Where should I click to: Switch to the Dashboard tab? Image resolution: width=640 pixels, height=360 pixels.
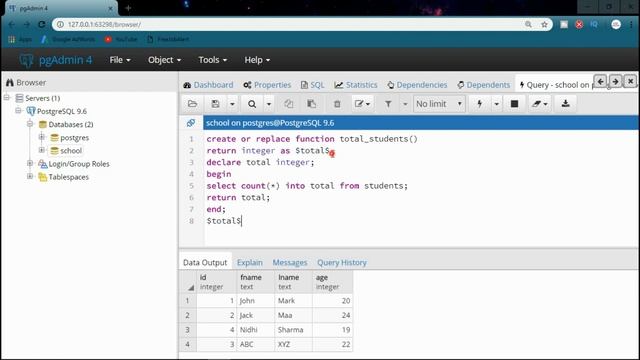tap(209, 85)
